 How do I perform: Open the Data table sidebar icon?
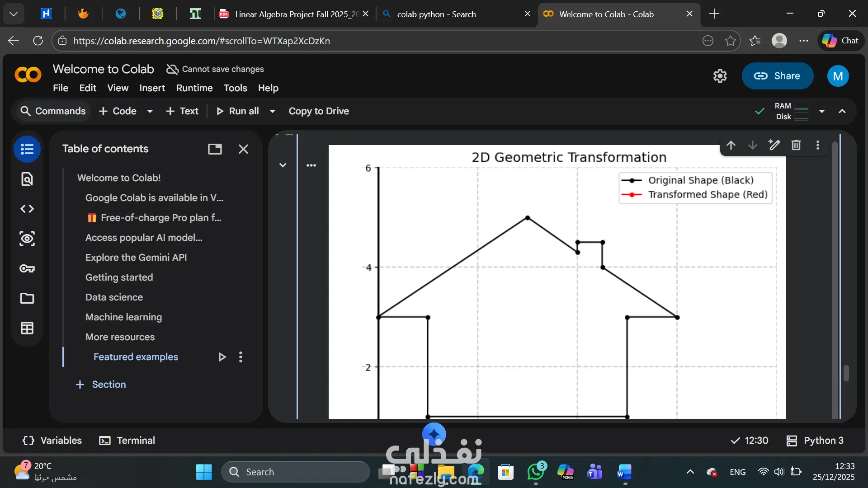coord(27,328)
